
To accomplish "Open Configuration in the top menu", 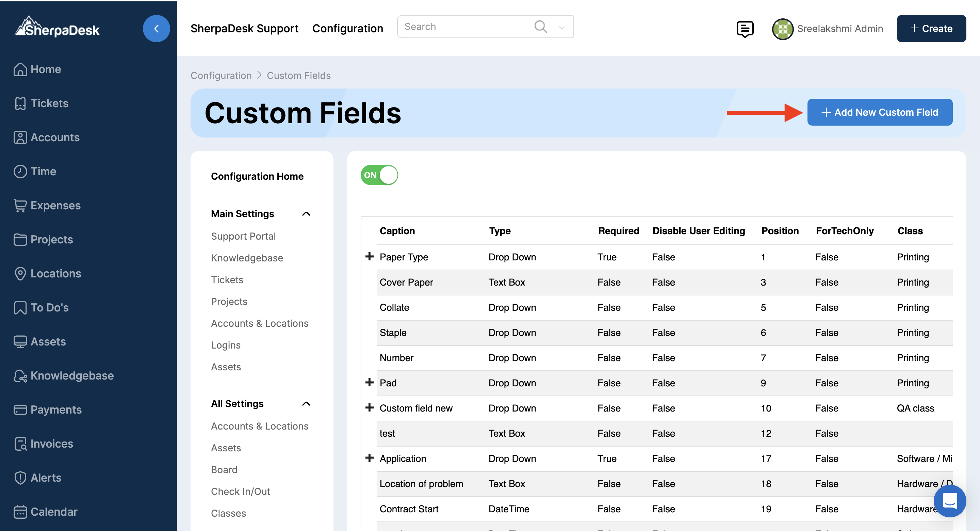I will pyautogui.click(x=347, y=29).
